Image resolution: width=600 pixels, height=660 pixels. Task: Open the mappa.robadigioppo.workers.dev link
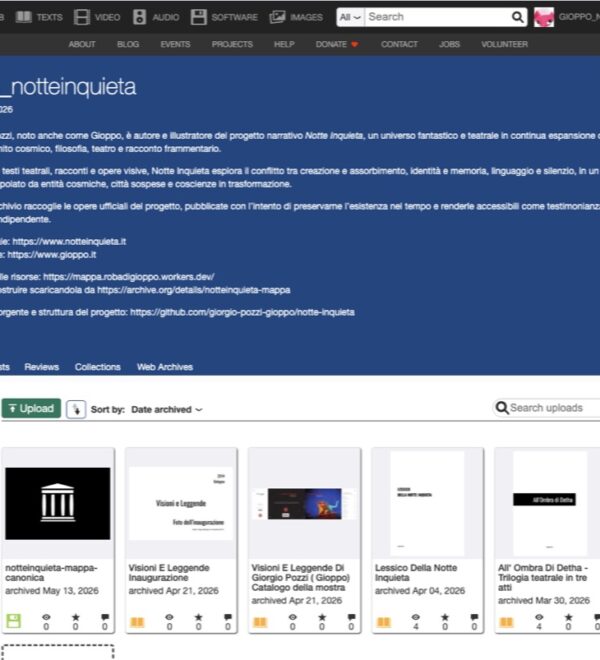coord(129,277)
